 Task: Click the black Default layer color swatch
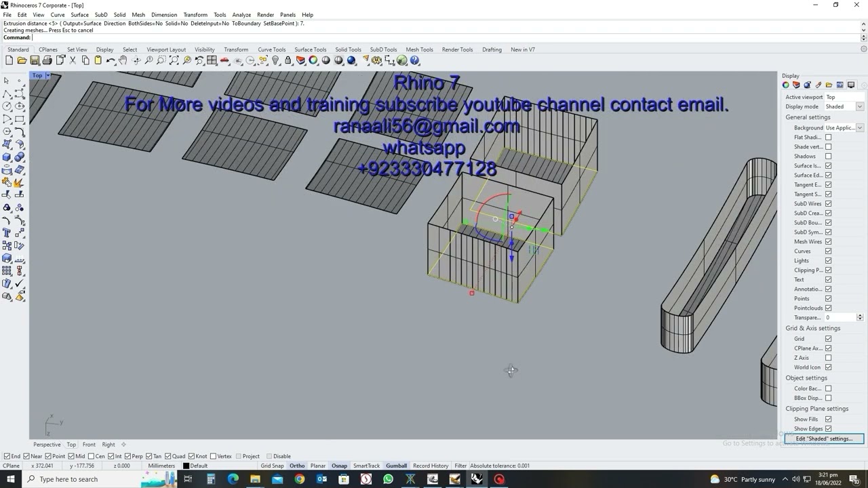[x=186, y=466]
